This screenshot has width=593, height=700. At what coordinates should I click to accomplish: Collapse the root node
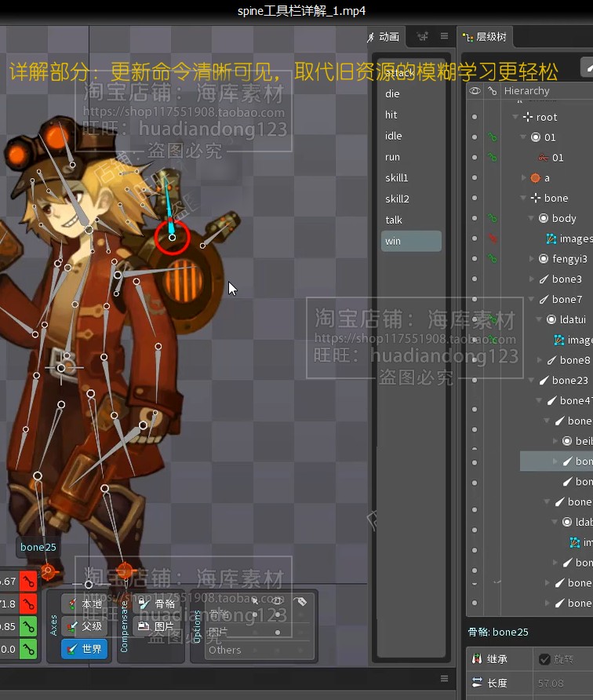click(x=515, y=117)
